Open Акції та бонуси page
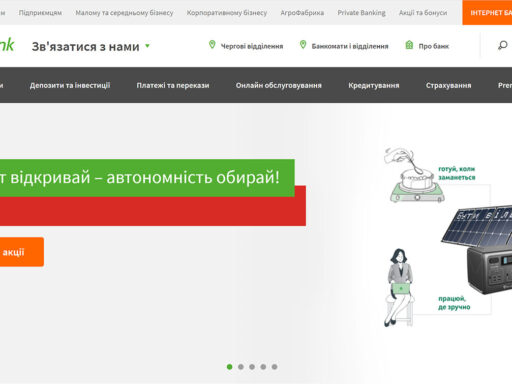Viewport: 512px width, 384px height. click(x=423, y=13)
